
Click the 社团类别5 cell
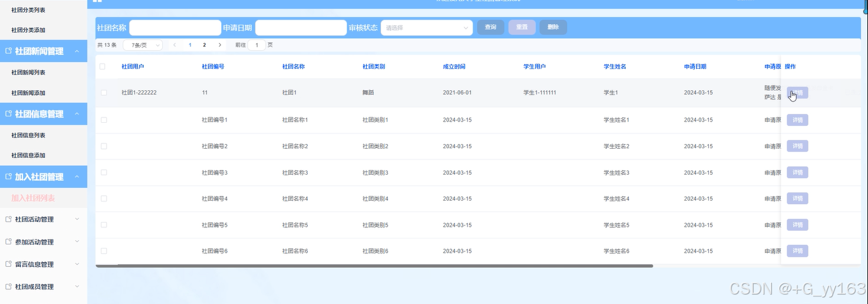pyautogui.click(x=376, y=225)
